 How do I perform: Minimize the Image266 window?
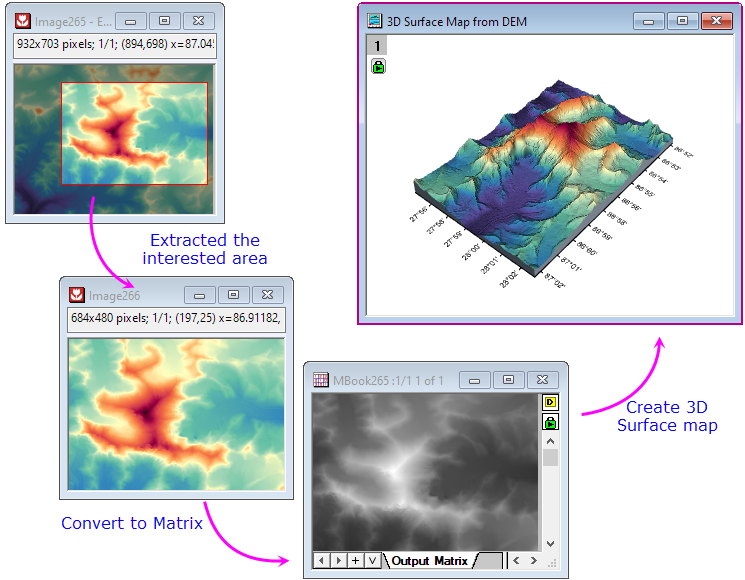coord(201,296)
